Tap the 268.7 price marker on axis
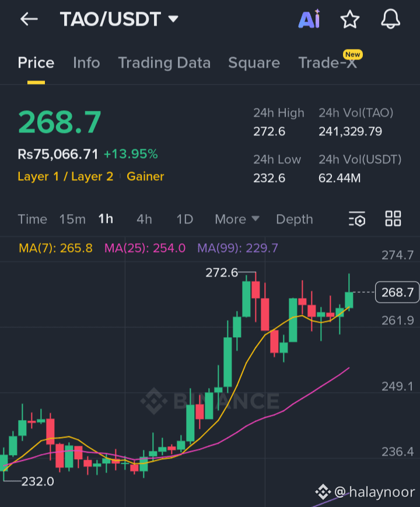The height and width of the screenshot is (507, 420). click(397, 292)
